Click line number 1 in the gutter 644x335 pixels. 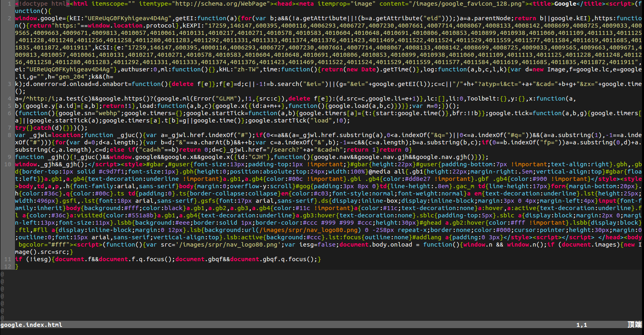point(9,4)
